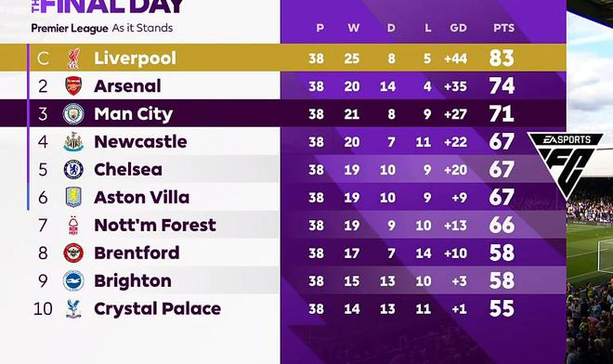Select the Chelsea badge icon
Image resolution: width=613 pixels, height=364 pixels.
point(73,169)
